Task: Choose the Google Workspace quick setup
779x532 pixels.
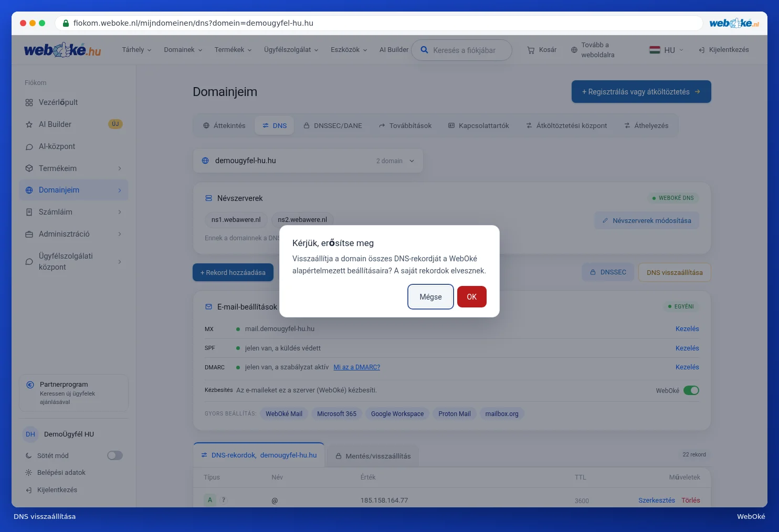Action: (x=397, y=414)
